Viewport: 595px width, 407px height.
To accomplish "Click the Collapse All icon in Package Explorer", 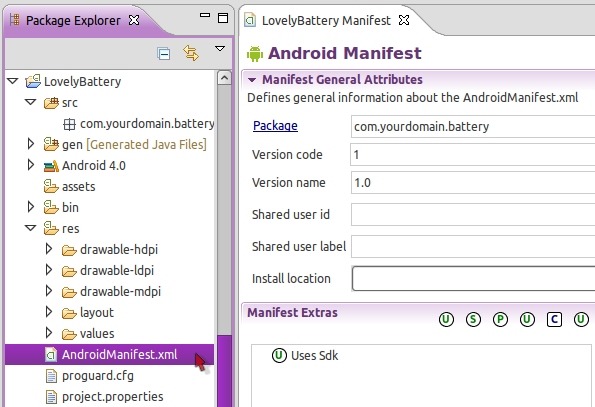I will pos(164,53).
